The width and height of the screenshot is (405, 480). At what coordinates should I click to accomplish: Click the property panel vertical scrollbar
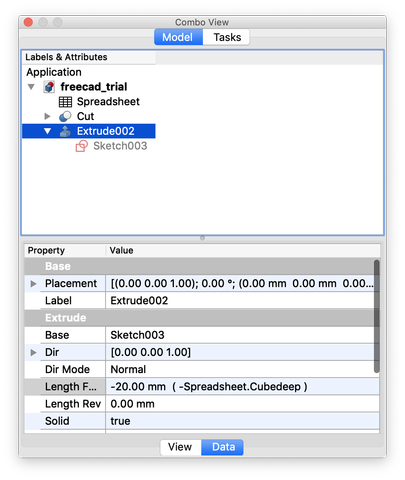[x=377, y=316]
